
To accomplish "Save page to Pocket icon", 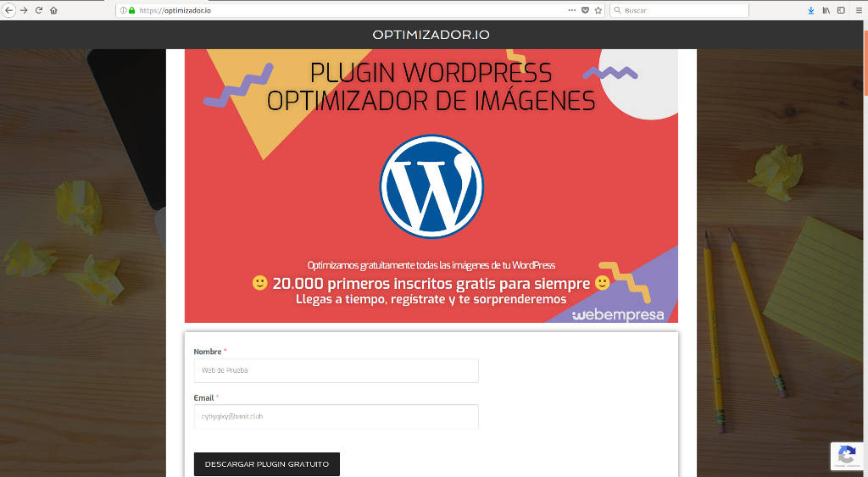I will tap(585, 10).
